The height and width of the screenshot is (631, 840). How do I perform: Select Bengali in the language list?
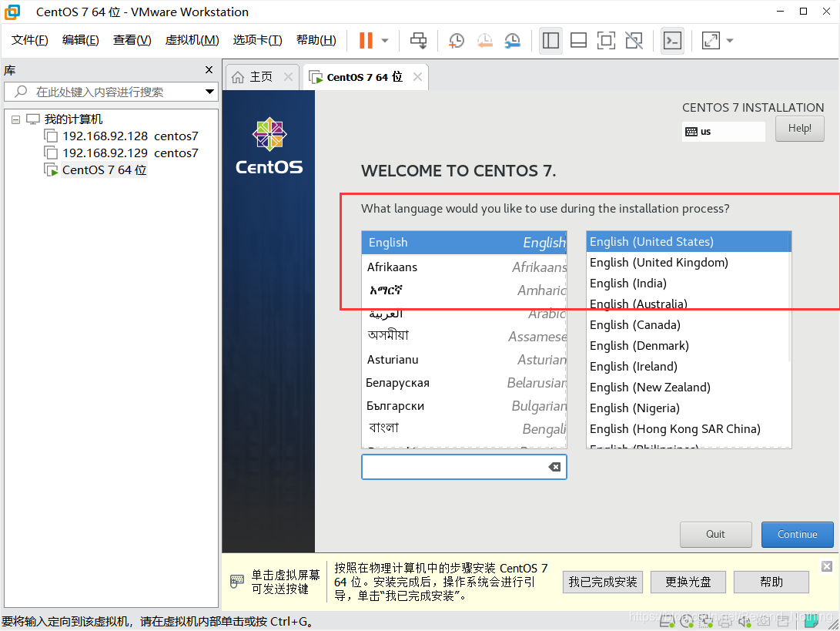pyautogui.click(x=464, y=429)
